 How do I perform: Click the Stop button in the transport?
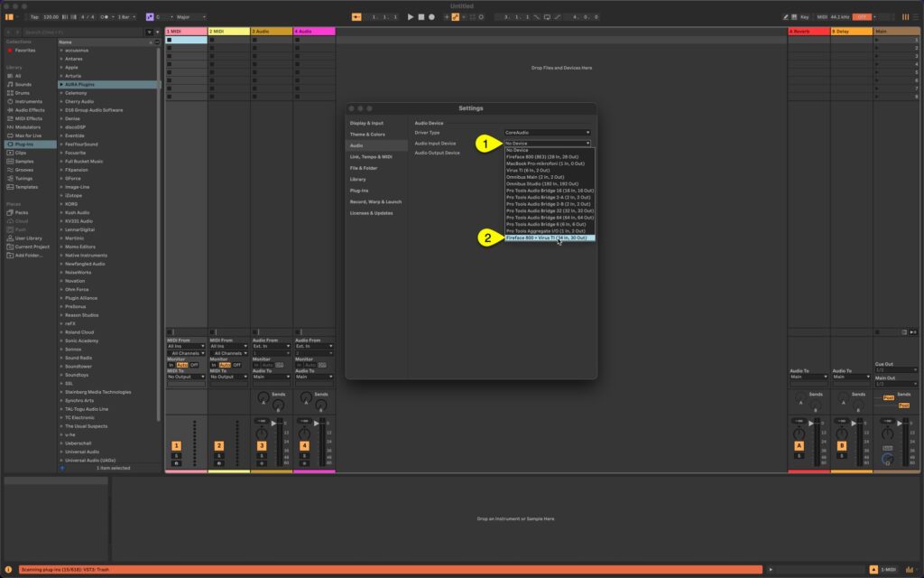(x=421, y=16)
